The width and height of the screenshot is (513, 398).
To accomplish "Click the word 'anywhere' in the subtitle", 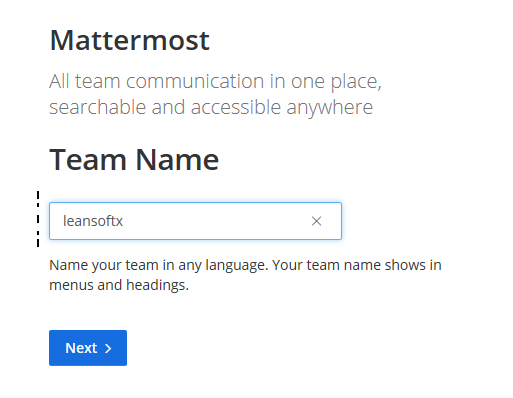I will tap(329, 108).
